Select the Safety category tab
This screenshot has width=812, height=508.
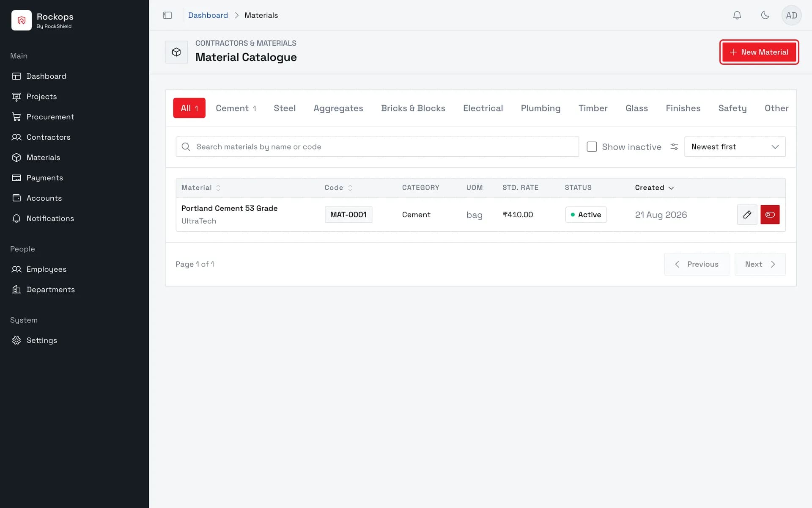tap(732, 108)
